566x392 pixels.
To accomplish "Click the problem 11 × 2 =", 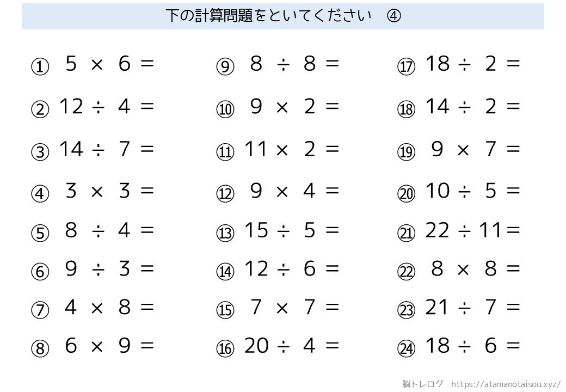I will click(x=292, y=149).
